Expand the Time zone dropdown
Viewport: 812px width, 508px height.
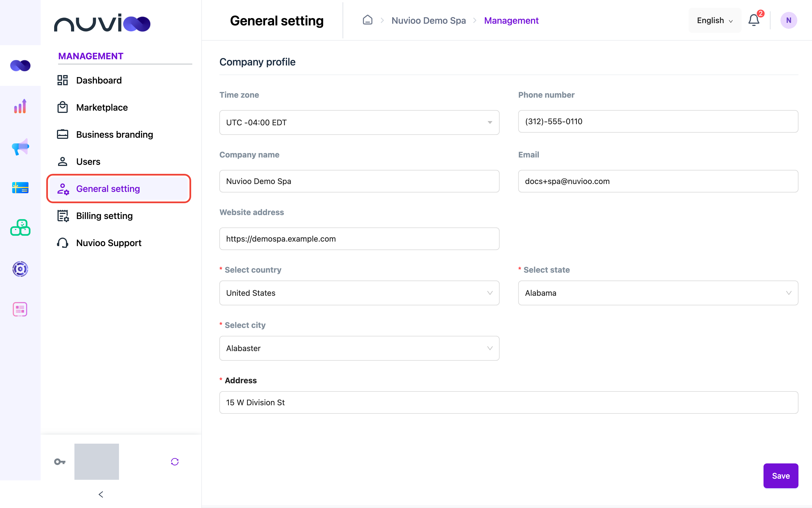coord(359,122)
